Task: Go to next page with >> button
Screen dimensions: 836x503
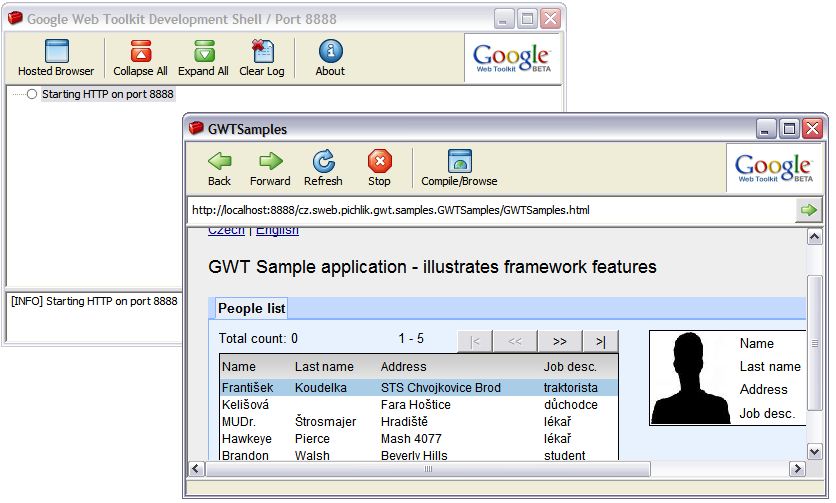Action: [x=559, y=341]
